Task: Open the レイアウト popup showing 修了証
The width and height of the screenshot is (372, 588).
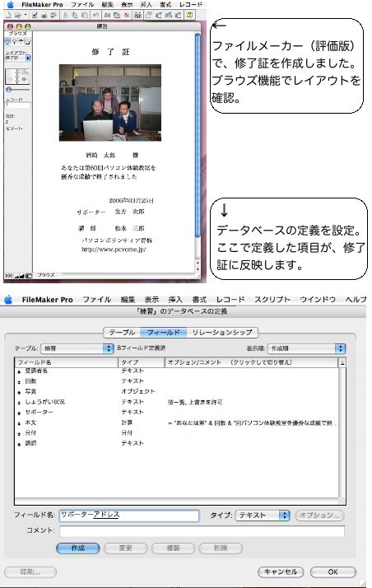Action: [x=17, y=58]
